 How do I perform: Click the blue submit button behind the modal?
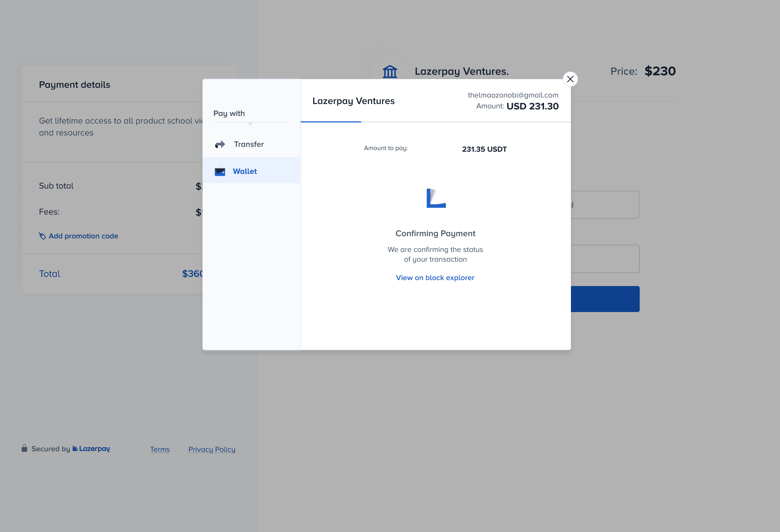point(605,299)
